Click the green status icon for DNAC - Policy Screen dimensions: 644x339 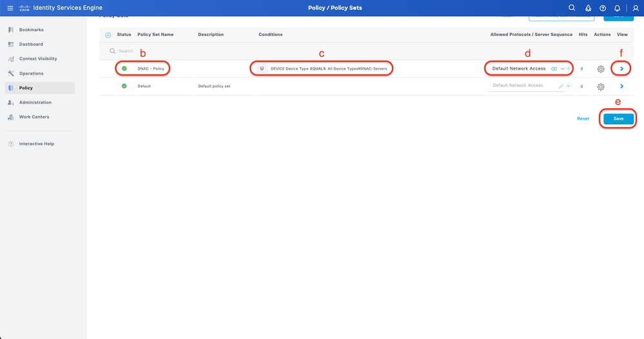[124, 68]
